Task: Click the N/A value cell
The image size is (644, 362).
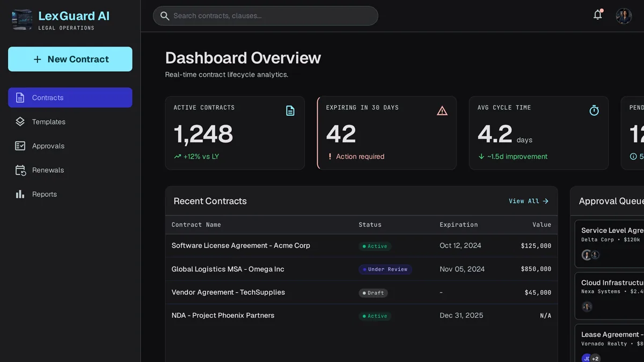Action: [546, 315]
